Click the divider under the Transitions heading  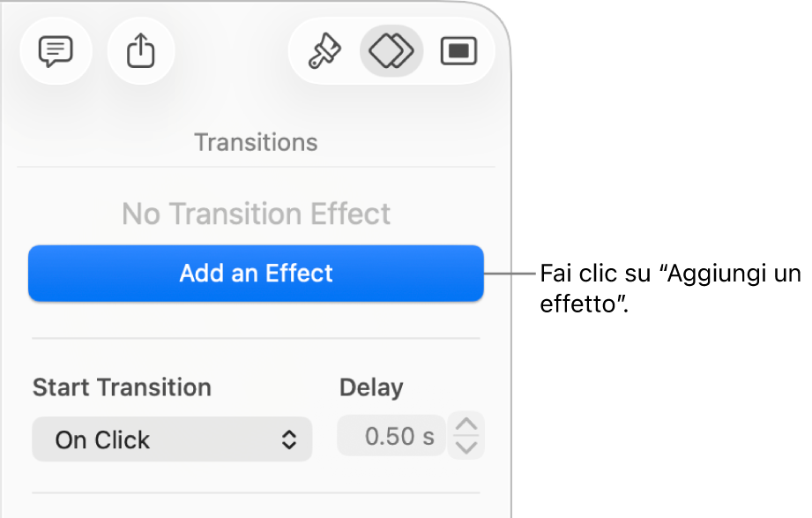pos(256,167)
